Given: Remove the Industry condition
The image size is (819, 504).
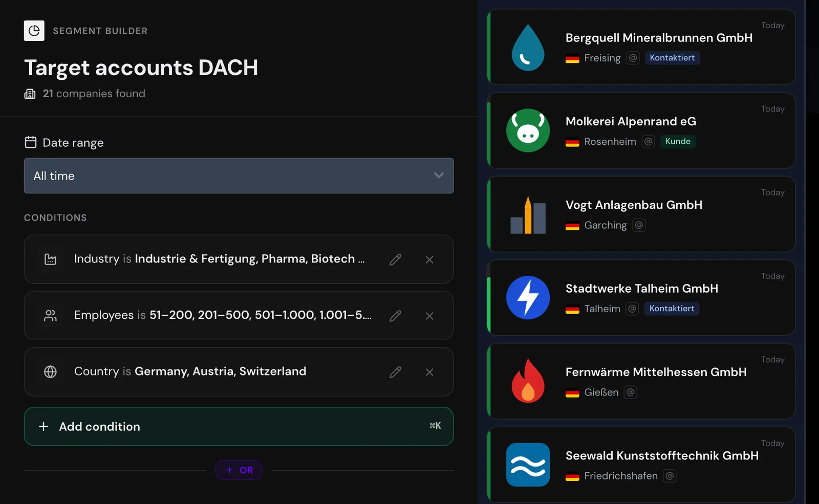Looking at the screenshot, I should [429, 259].
